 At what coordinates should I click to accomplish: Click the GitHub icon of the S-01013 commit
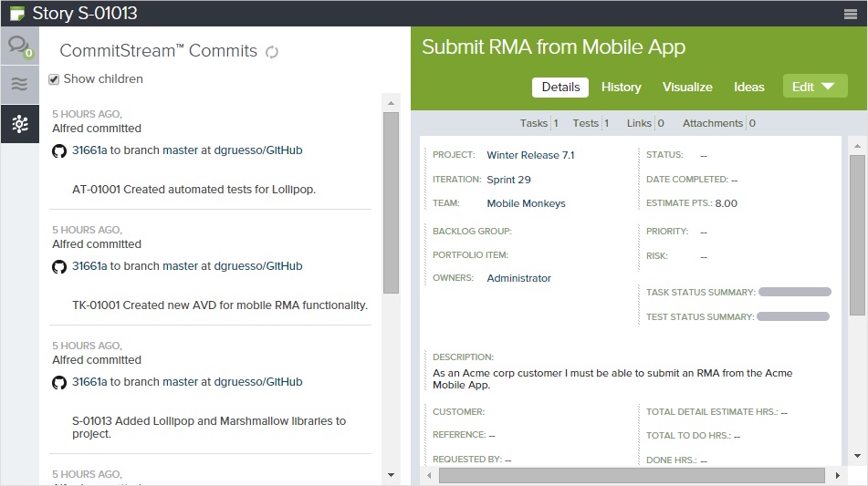point(59,383)
